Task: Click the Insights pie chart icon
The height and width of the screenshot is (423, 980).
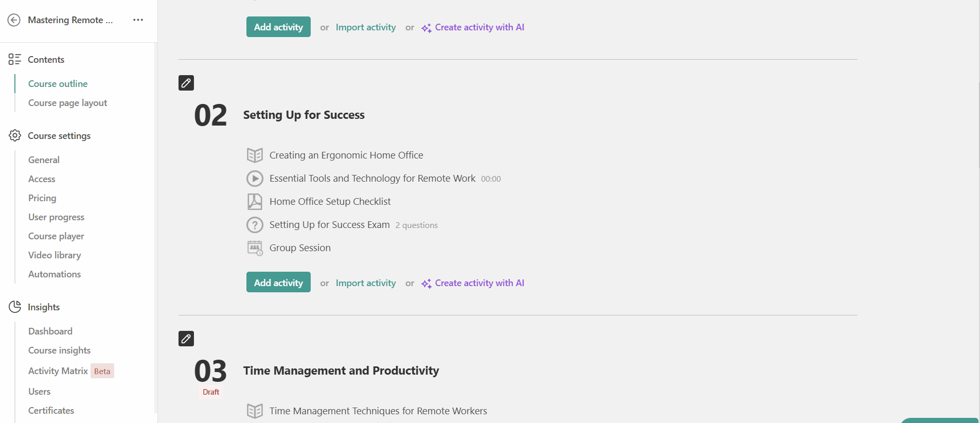Action: pyautogui.click(x=15, y=307)
